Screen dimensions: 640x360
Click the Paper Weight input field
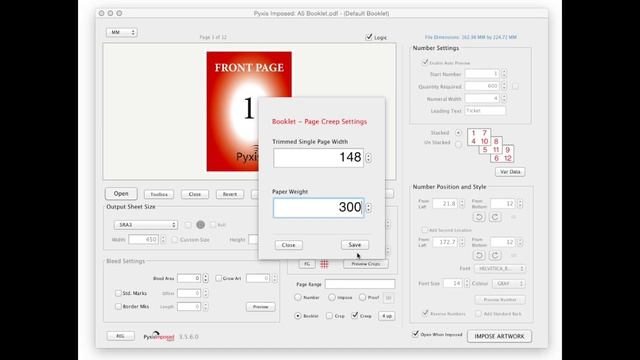click(x=318, y=207)
